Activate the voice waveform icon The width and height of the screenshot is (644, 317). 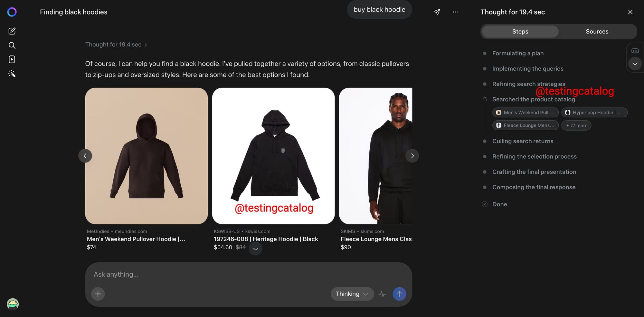[x=383, y=294]
